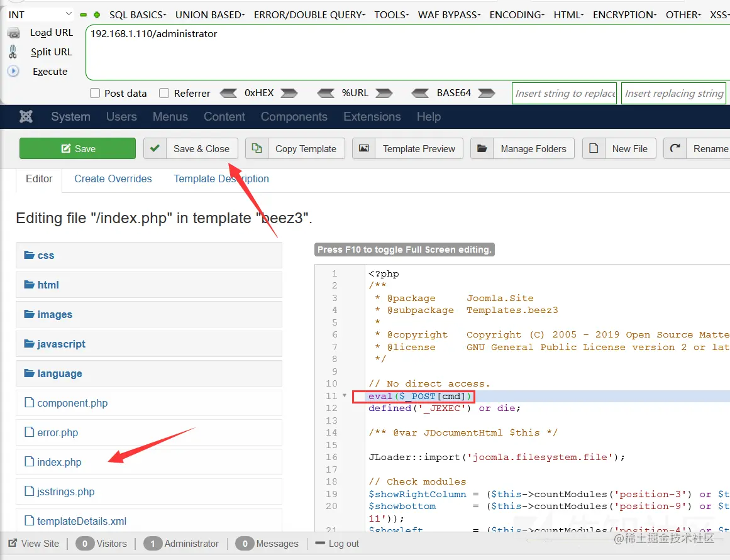Click the html folder icon
This screenshot has height=560, width=730.
tap(30, 285)
